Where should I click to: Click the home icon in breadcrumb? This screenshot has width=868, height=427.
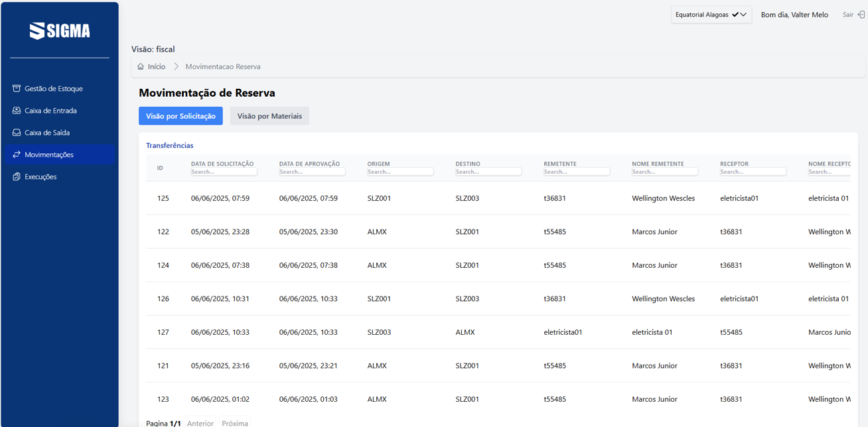(141, 66)
